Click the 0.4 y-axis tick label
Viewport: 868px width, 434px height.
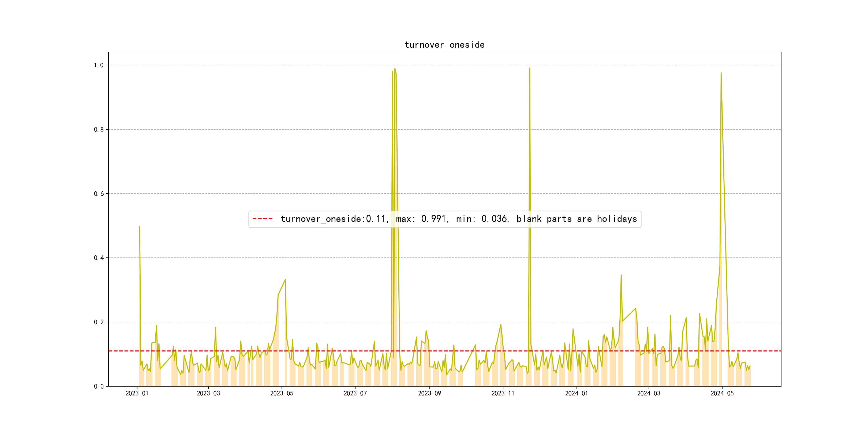tap(99, 258)
